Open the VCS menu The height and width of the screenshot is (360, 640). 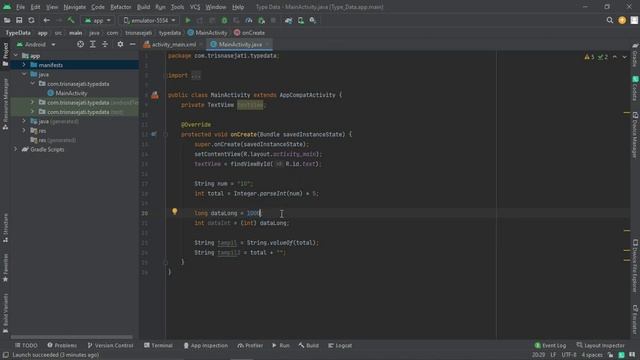(x=195, y=7)
